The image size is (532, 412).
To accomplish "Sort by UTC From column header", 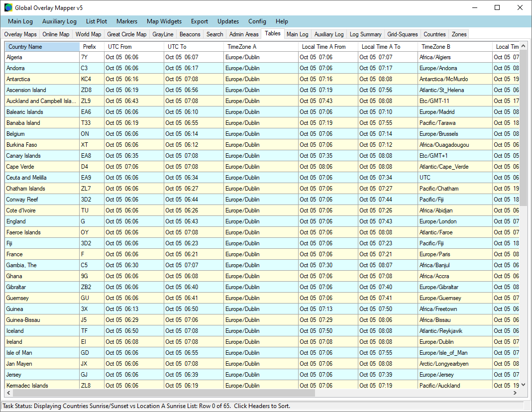I will pyautogui.click(x=134, y=47).
